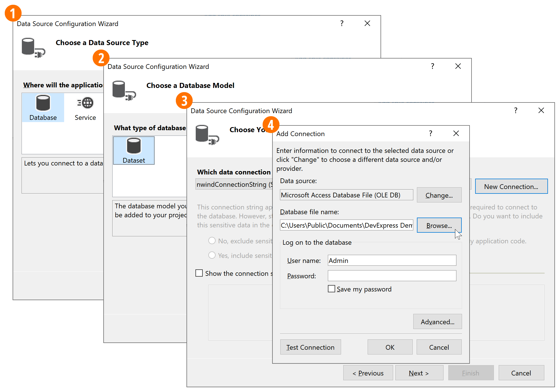
Task: Close the Add Connection dialog
Action: [456, 134]
